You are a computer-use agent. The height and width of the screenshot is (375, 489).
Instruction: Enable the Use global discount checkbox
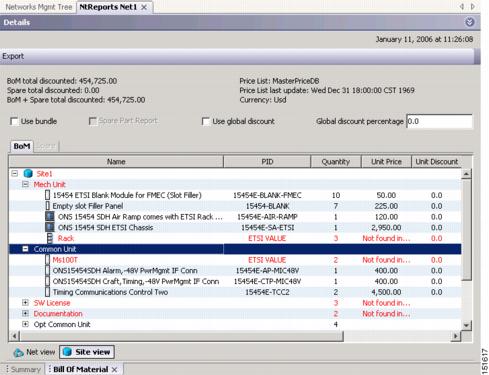tap(206, 121)
